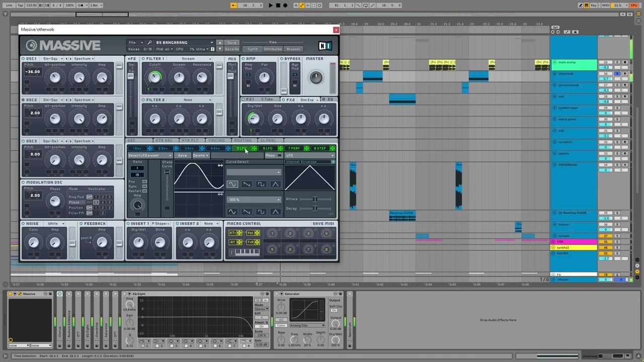
Task: Open the Select LFO preset dropdown
Action: (150, 155)
